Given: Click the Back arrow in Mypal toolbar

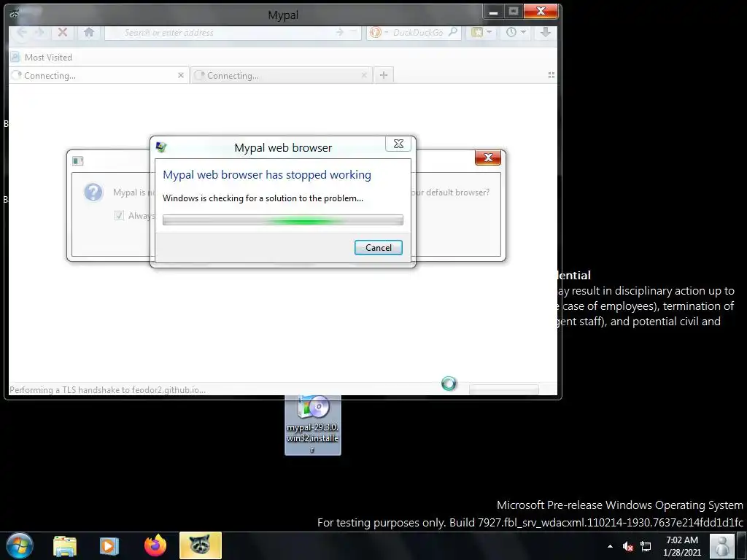Looking at the screenshot, I should point(22,32).
